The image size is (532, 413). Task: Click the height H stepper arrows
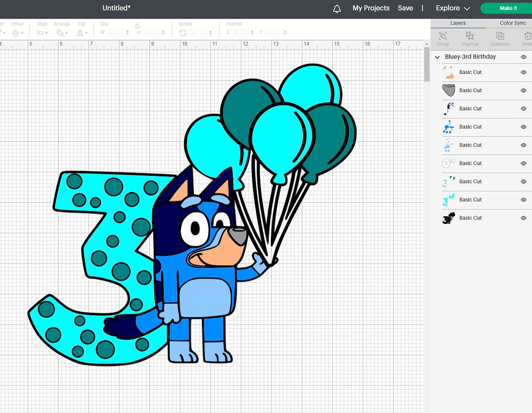(163, 33)
